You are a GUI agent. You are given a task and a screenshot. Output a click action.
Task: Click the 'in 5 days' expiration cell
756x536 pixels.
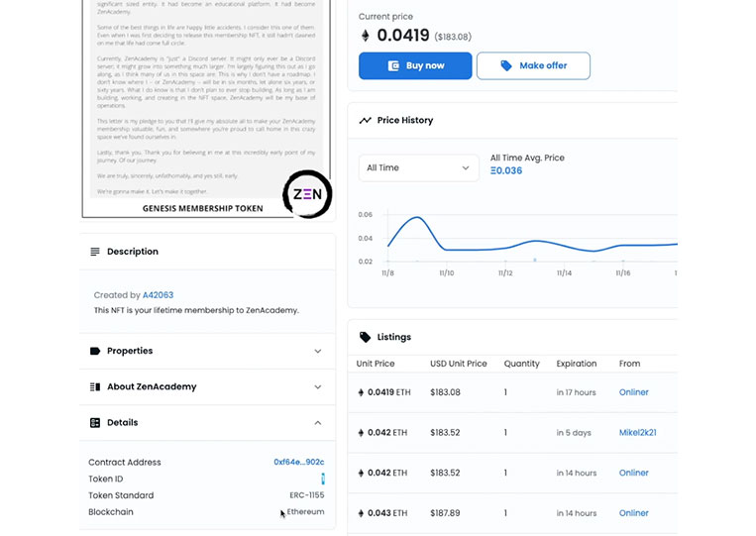[574, 433]
